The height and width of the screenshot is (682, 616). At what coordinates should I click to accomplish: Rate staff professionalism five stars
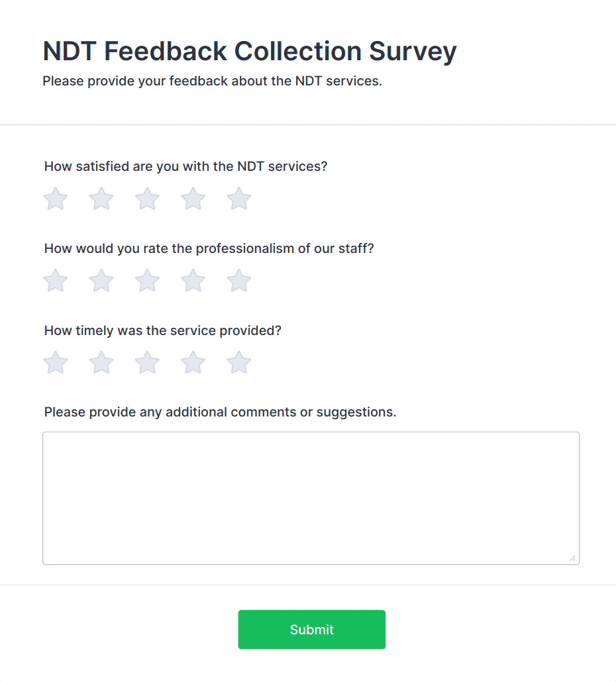pos(239,281)
